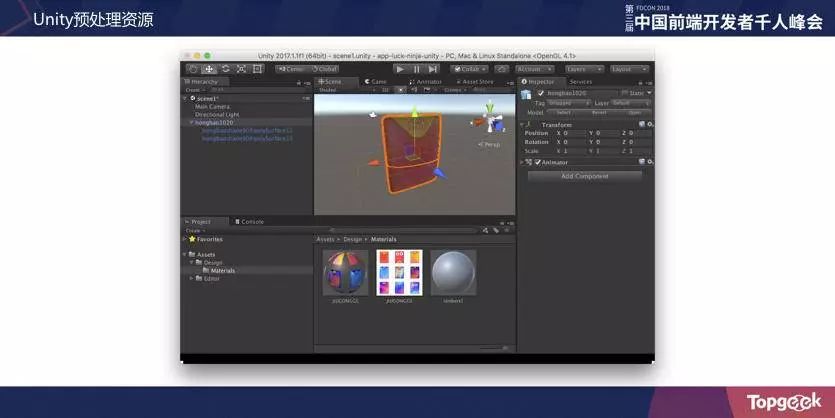Click the Add Component button
The height and width of the screenshot is (418, 835).
pos(585,176)
